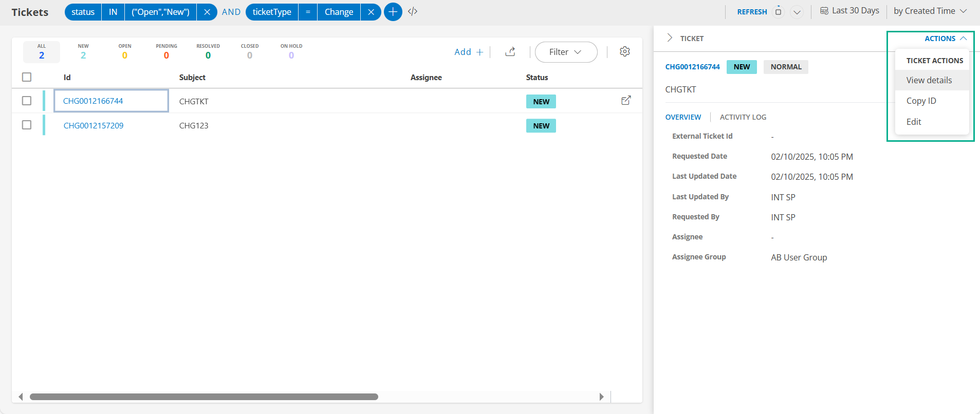The image size is (980, 414).
Task: Open ticket link CHG0012166744 in the table
Action: [93, 101]
